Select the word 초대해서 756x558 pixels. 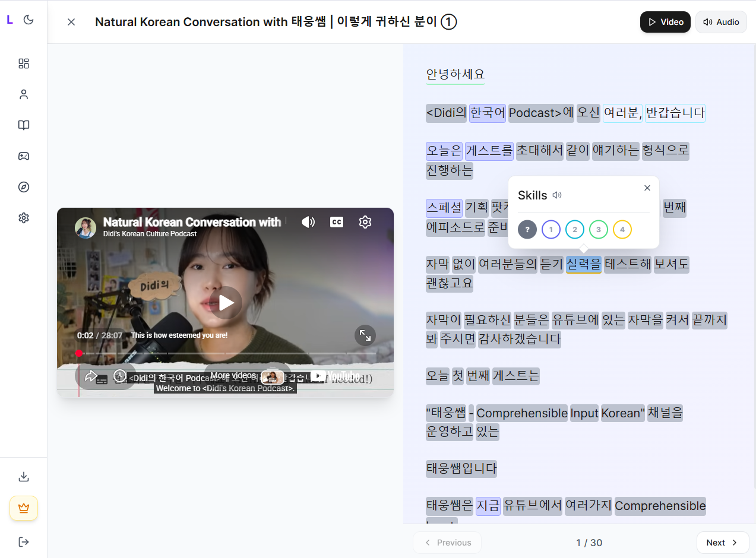539,151
